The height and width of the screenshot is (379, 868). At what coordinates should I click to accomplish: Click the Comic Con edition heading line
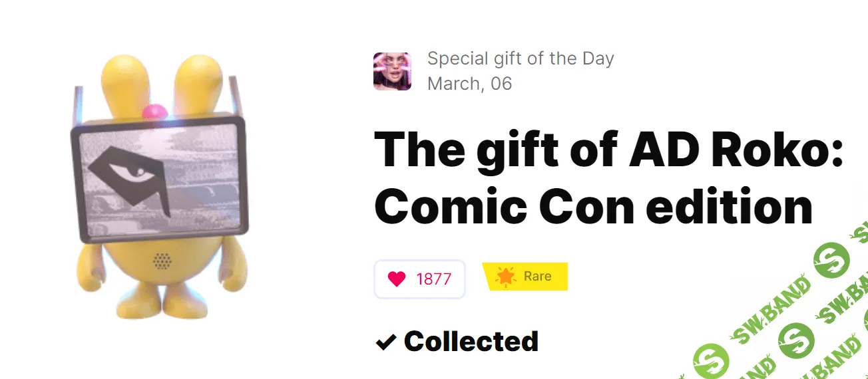tap(593, 206)
